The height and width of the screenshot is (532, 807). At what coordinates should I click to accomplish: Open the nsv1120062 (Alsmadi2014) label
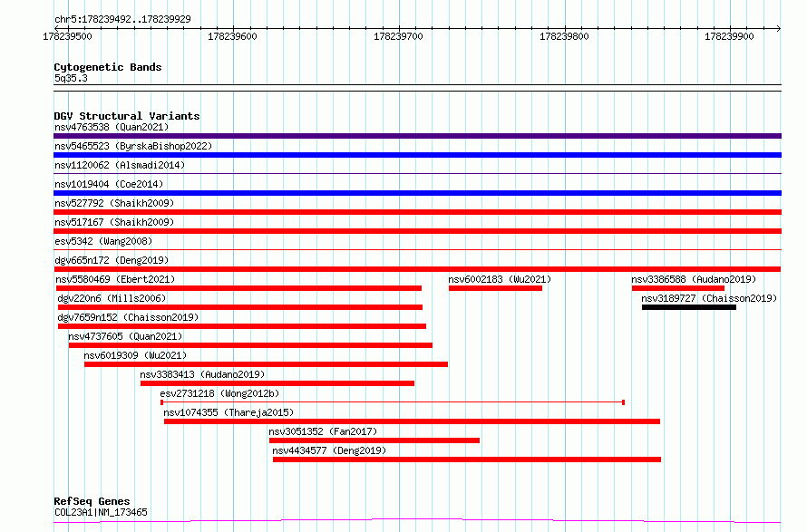point(120,165)
